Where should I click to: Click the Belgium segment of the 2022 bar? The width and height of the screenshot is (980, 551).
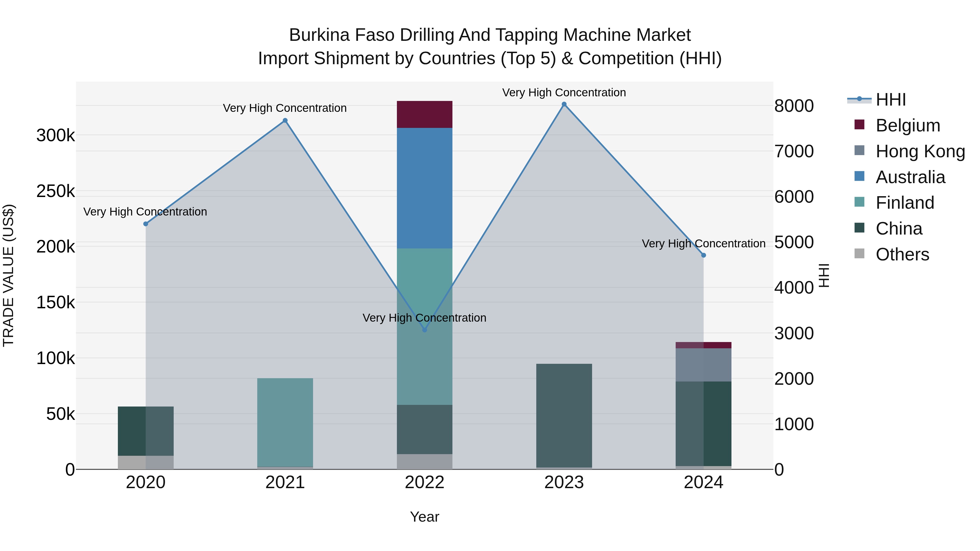tap(425, 115)
